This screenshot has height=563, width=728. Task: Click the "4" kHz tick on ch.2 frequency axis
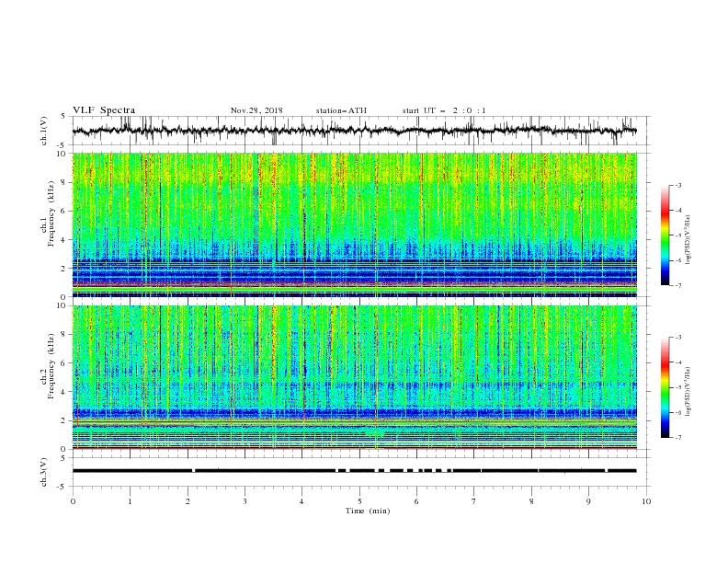coord(63,392)
